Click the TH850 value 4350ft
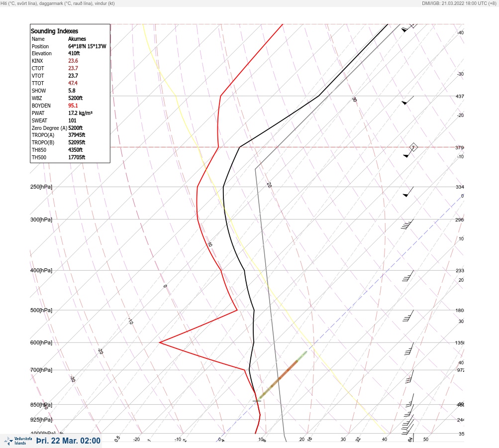499x448 pixels. pos(76,150)
